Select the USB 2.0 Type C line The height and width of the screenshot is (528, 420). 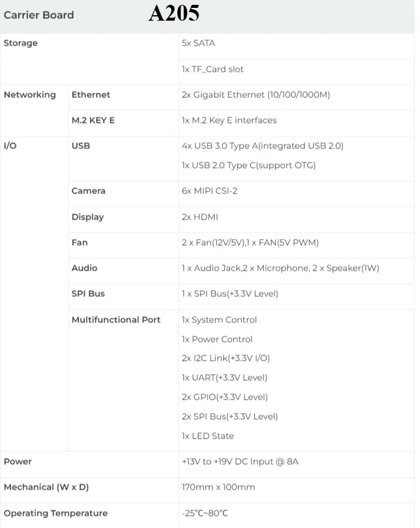(x=248, y=165)
